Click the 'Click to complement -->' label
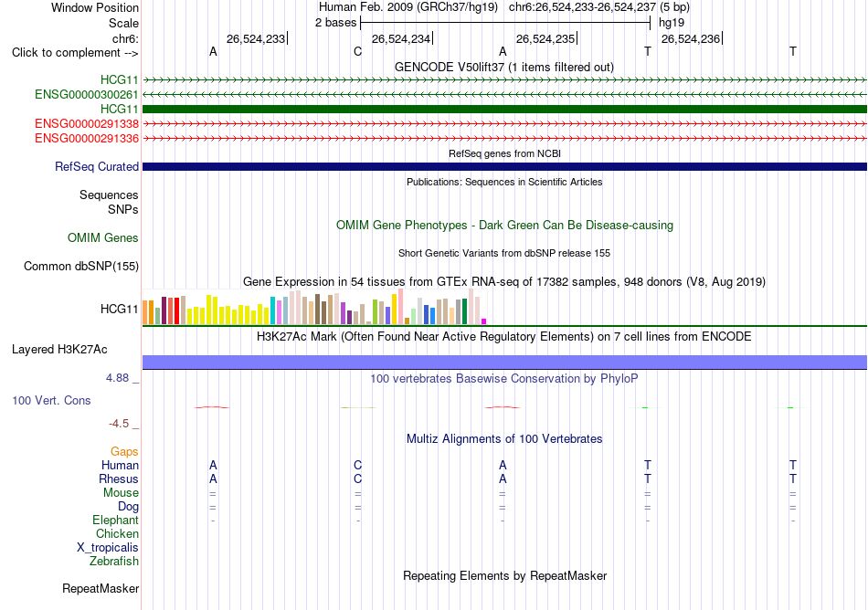 75,53
